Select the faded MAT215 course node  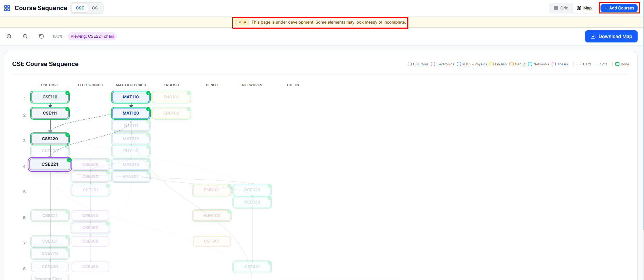coord(131,139)
